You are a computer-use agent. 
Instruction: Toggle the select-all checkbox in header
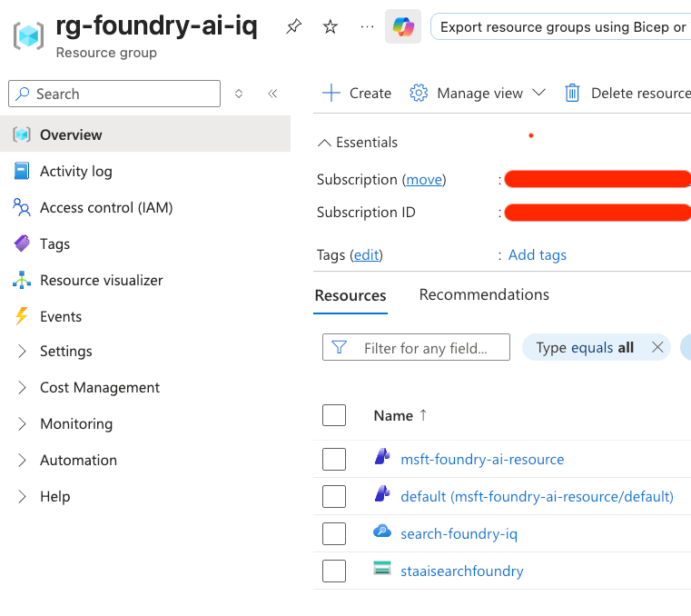pos(334,415)
